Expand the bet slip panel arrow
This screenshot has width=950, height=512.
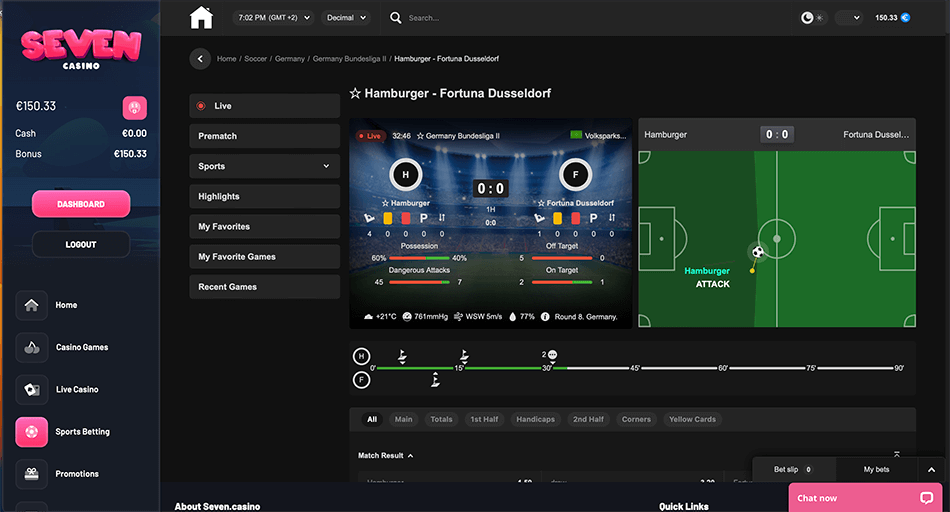[x=931, y=470]
